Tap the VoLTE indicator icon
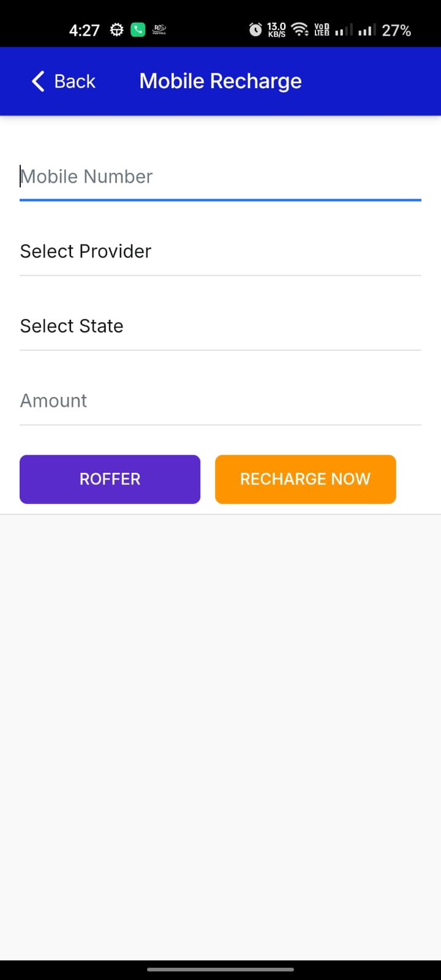This screenshot has height=980, width=441. coord(322,29)
